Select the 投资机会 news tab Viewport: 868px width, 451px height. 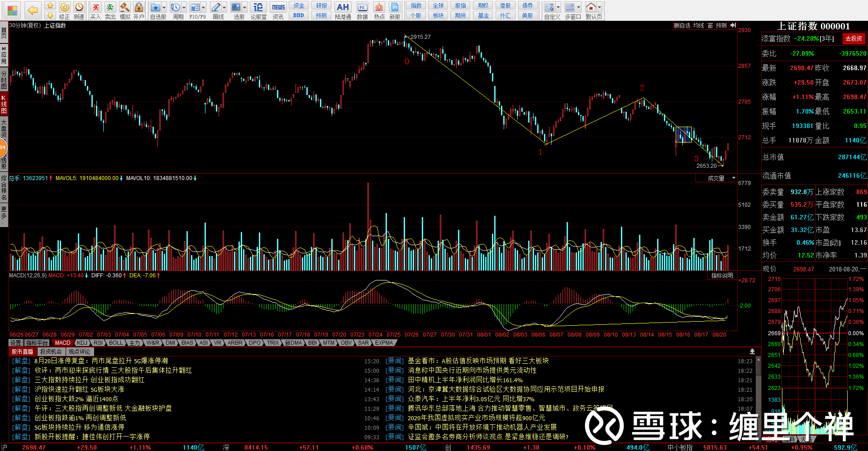pos(51,351)
